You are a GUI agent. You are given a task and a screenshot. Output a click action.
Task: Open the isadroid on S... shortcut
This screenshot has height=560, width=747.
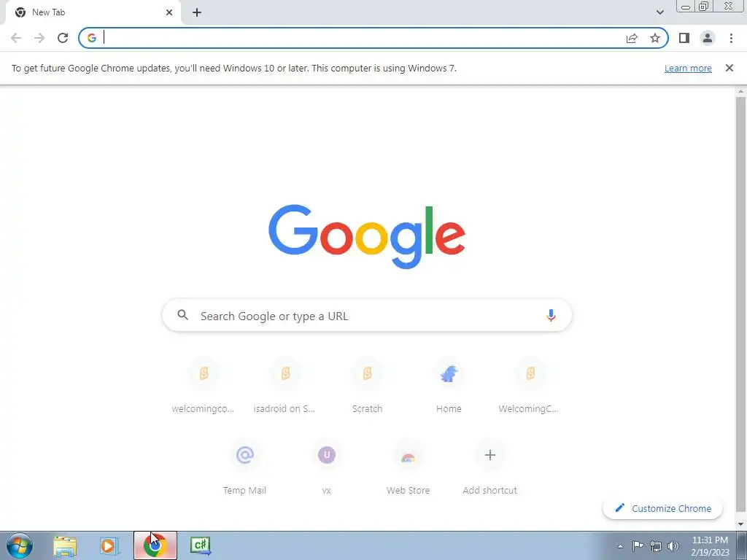click(285, 385)
